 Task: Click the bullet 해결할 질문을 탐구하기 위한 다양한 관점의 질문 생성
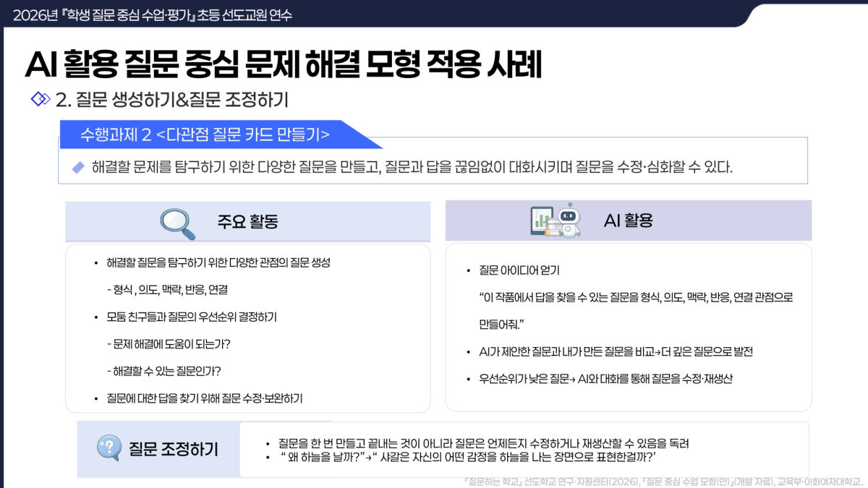[218, 262]
